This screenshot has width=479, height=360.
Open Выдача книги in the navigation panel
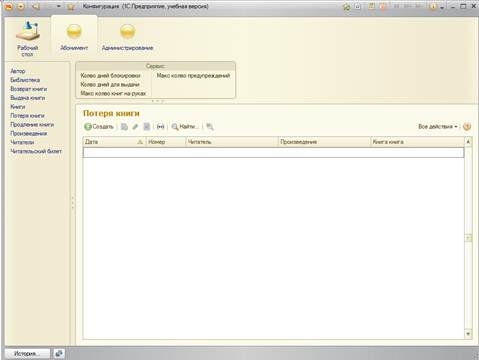tap(28, 98)
